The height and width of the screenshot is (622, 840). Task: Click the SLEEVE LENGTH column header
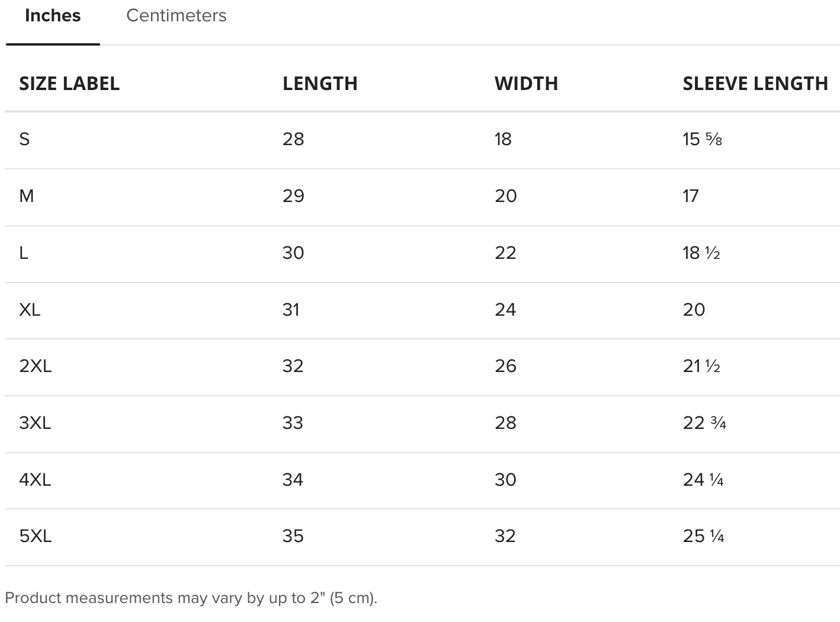pyautogui.click(x=755, y=84)
